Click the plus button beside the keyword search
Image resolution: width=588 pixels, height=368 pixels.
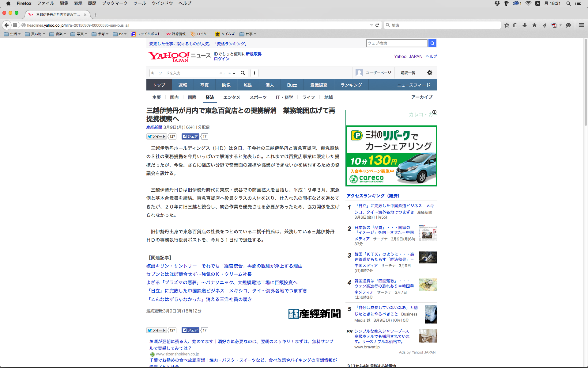point(254,73)
